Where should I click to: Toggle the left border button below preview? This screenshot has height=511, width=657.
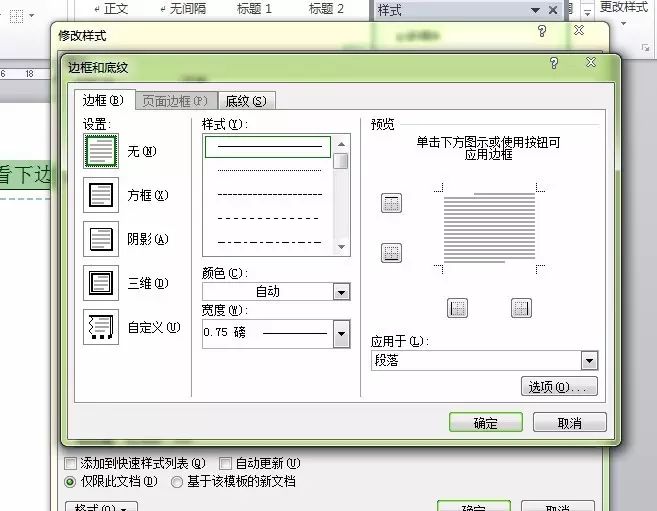point(458,308)
